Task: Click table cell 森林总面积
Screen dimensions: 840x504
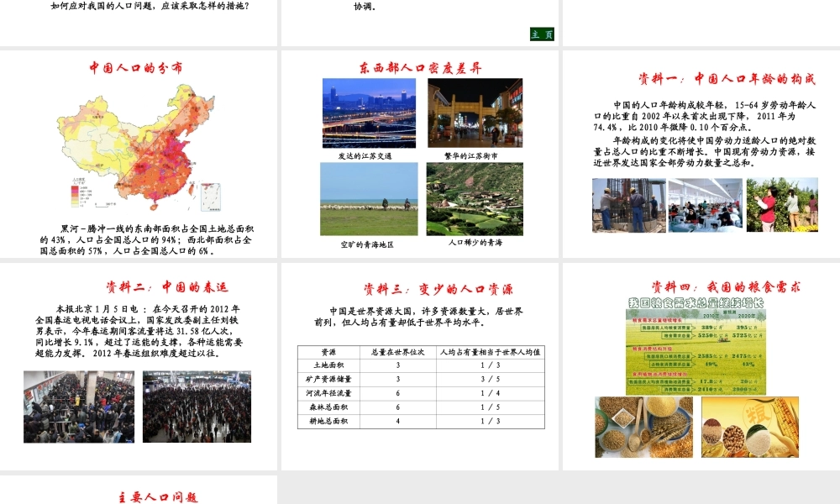Action: point(329,407)
